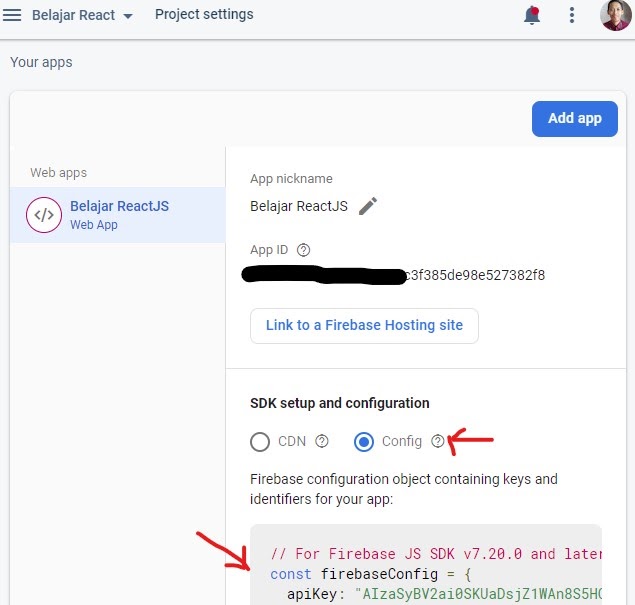Expand the Belajar React project dropdown
Image resolution: width=635 pixels, height=605 pixels.
tap(127, 17)
